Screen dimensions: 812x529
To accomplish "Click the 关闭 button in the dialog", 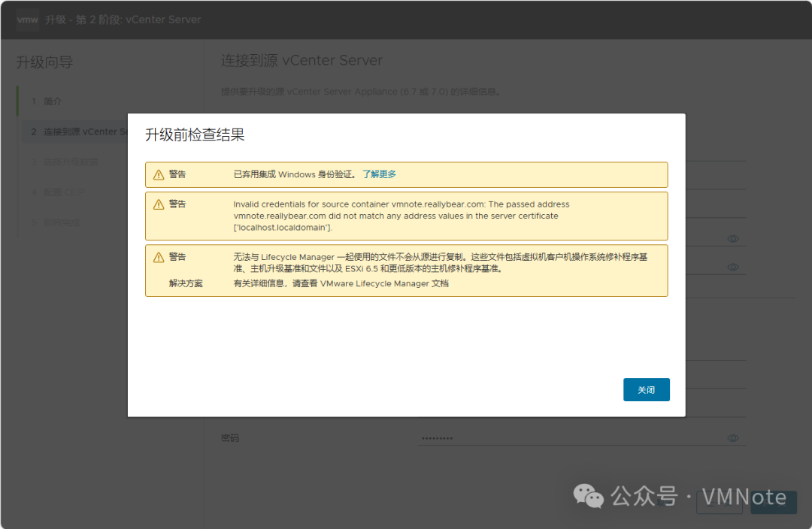I will coord(647,390).
